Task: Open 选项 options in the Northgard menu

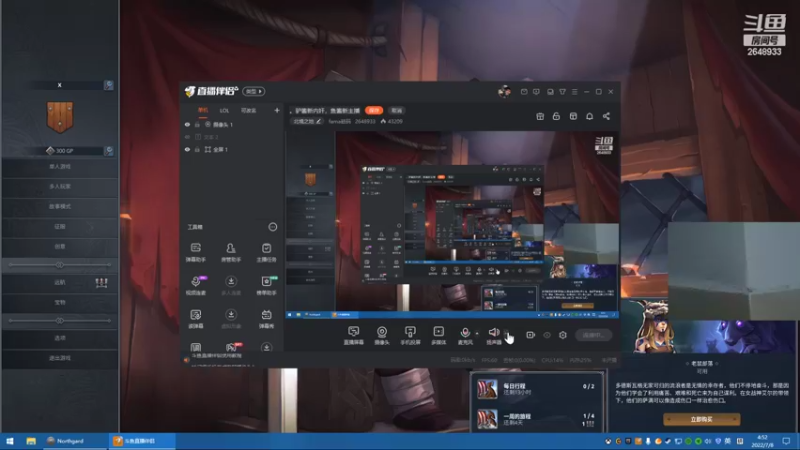Action: (x=60, y=338)
